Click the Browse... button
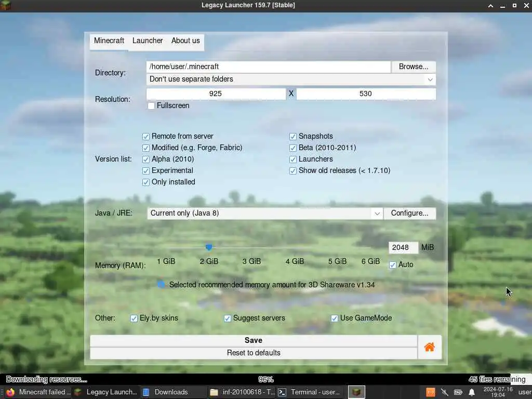This screenshot has height=399, width=532. point(414,66)
